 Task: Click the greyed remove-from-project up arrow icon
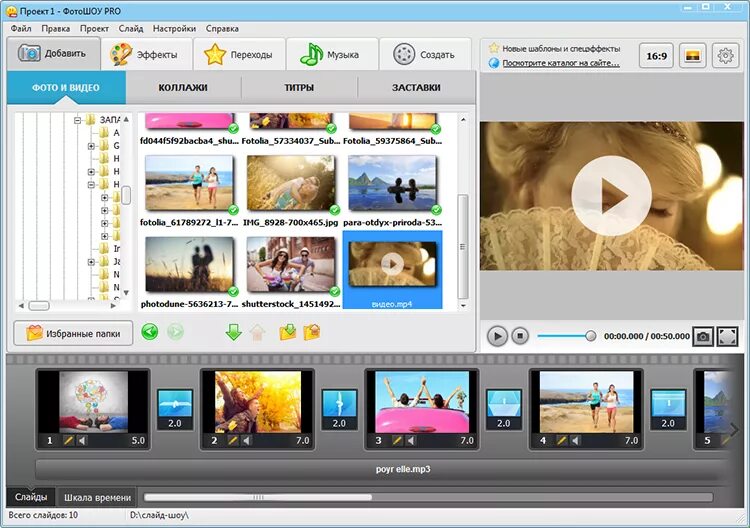[257, 332]
